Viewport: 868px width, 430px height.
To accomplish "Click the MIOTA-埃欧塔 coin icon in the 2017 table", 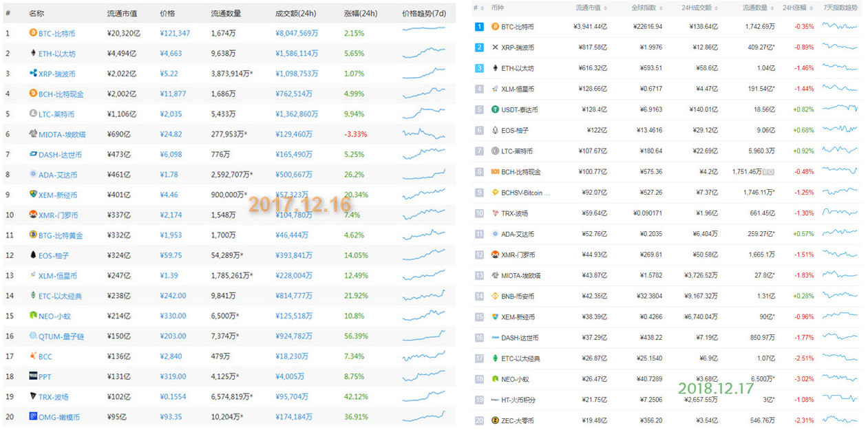I will (33, 134).
